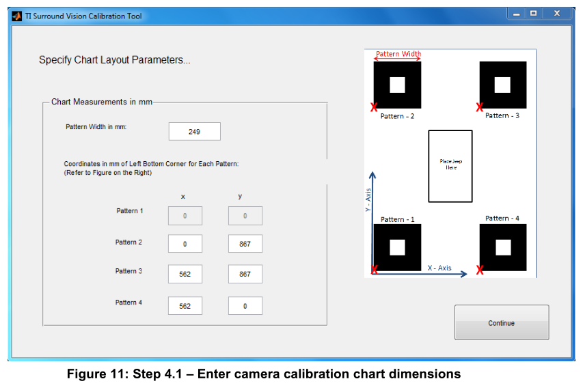
Task: Click the 'Chart Measurements in mm' group label
Action: [102, 102]
